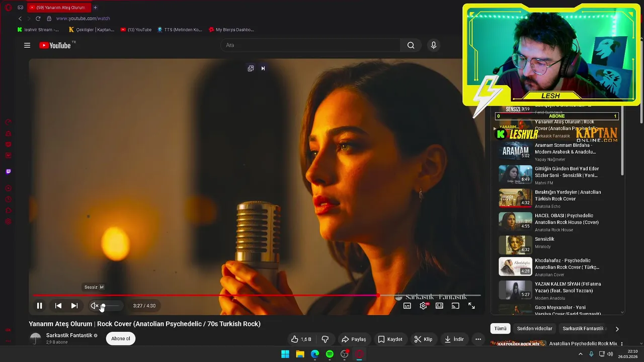
Task: Download the video with İndir
Action: click(x=454, y=339)
